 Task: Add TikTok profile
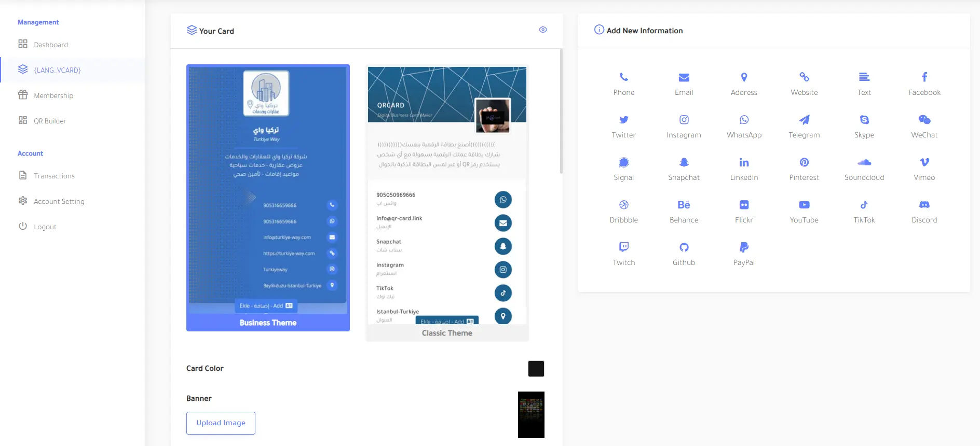click(x=864, y=212)
